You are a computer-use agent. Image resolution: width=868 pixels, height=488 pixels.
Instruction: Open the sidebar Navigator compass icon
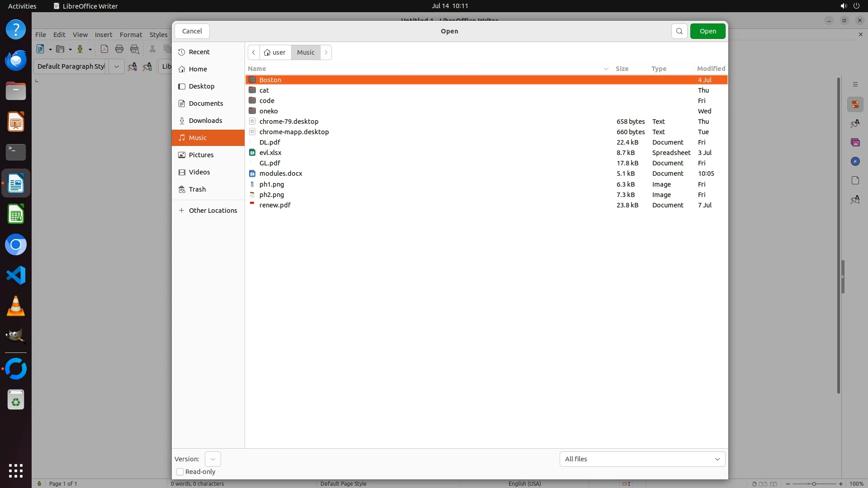point(855,161)
